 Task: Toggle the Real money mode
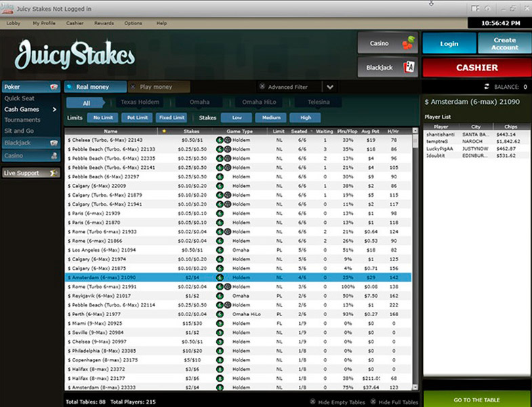pyautogui.click(x=96, y=87)
